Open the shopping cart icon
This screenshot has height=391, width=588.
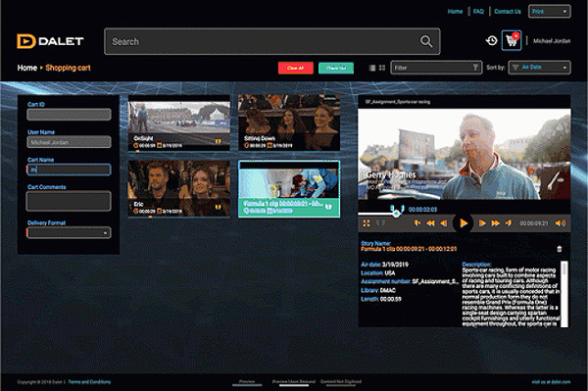(512, 40)
